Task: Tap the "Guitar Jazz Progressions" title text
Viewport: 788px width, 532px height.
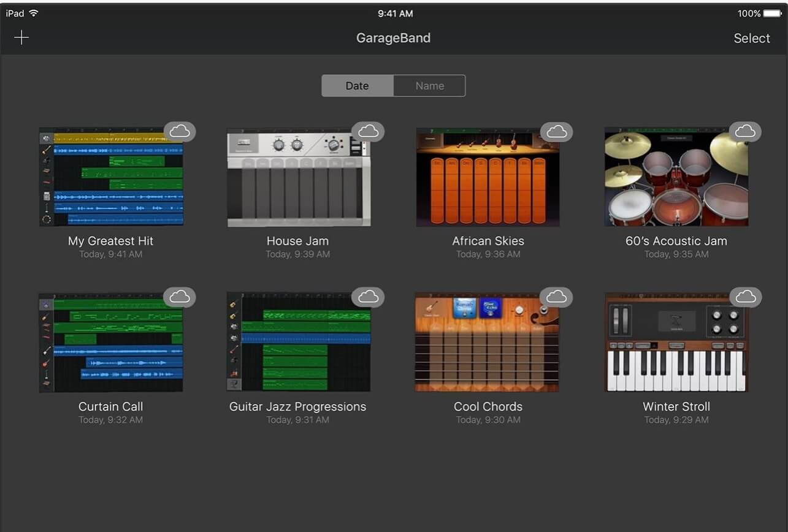Action: point(298,406)
